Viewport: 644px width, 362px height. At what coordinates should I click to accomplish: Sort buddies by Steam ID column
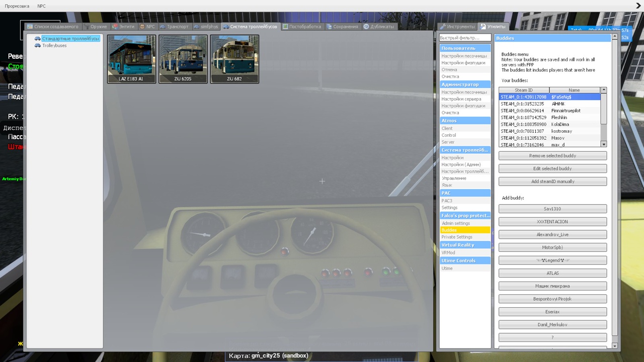coord(524,90)
